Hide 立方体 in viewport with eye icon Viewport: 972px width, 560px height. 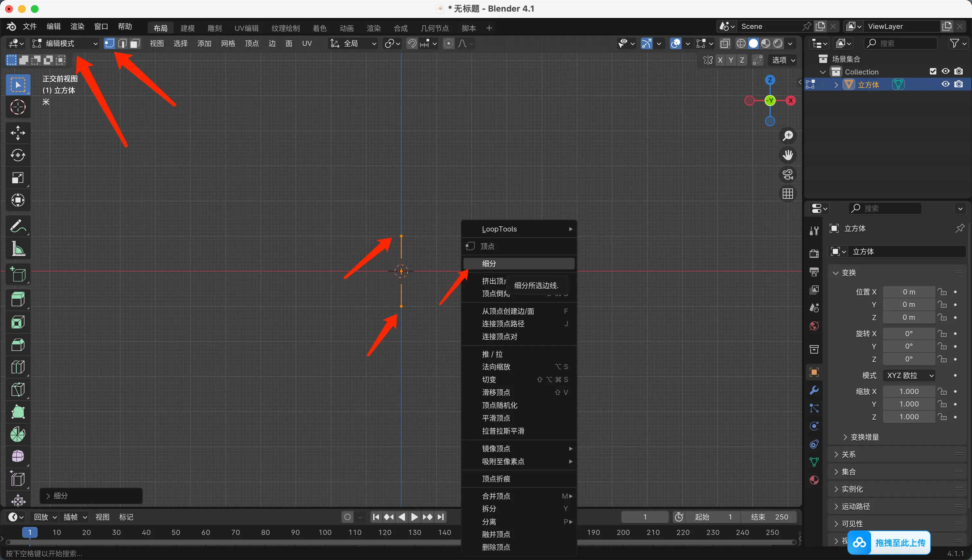(945, 84)
